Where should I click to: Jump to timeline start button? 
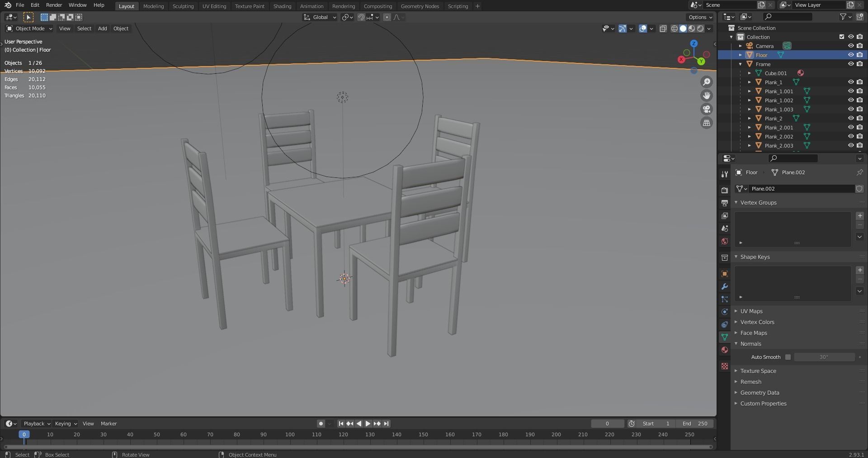(x=341, y=424)
